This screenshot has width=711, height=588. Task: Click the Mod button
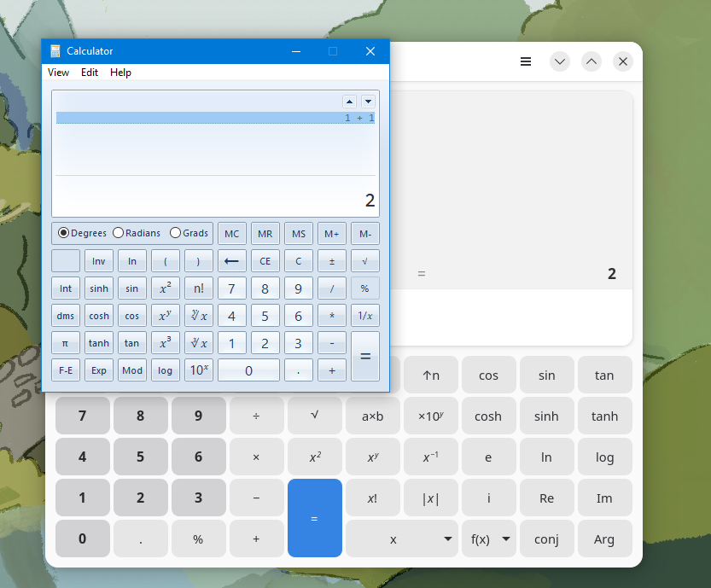tap(132, 370)
